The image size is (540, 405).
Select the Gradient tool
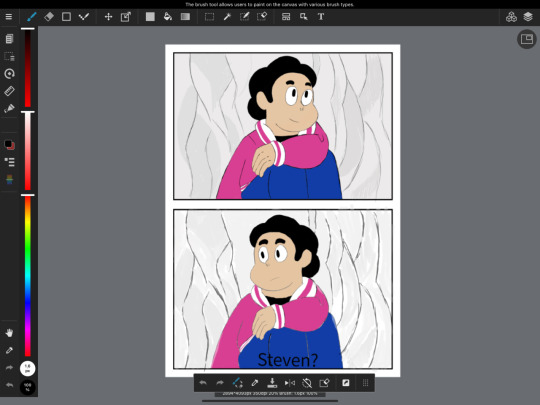pyautogui.click(x=185, y=17)
